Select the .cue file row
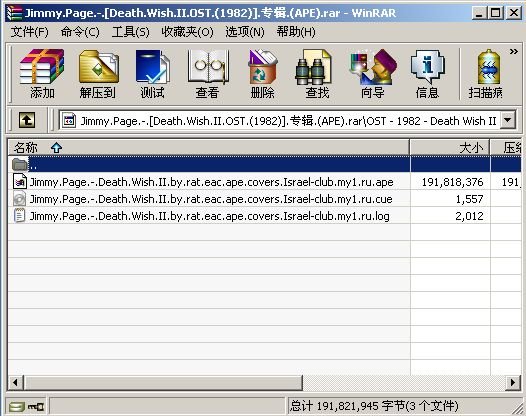 [264, 199]
